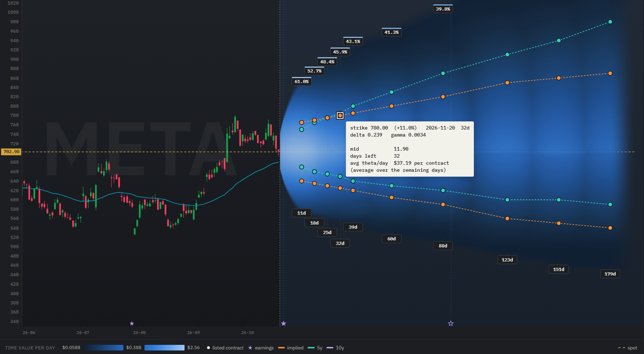
Task: Select the 11d expiry label
Action: [302, 213]
